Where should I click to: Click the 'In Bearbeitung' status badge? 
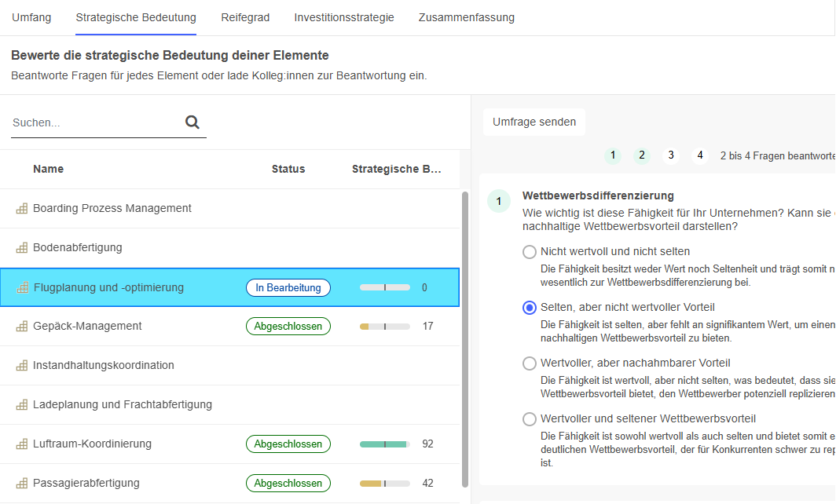point(288,287)
